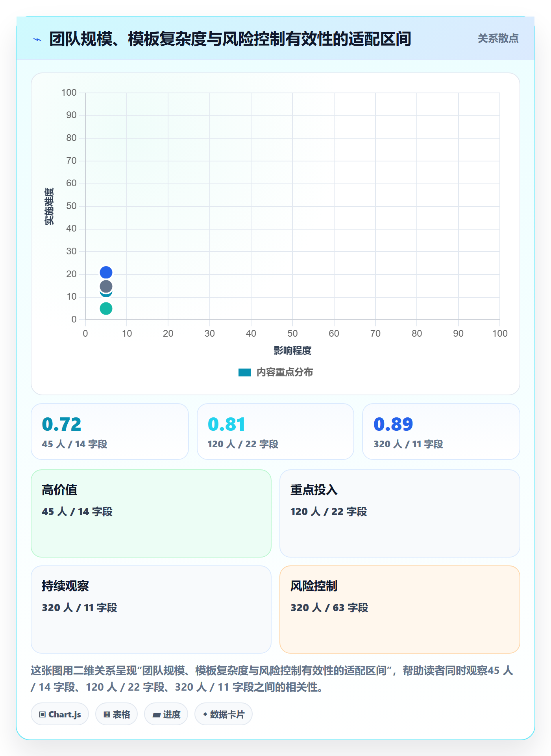Screen dimensions: 551x756
Task: Select the 持续观察 quadrant card
Action: pyautogui.click(x=151, y=610)
